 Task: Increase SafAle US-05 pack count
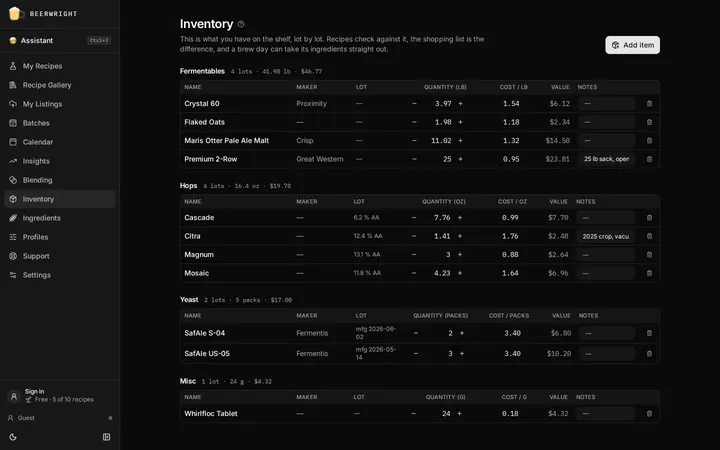[462, 354]
